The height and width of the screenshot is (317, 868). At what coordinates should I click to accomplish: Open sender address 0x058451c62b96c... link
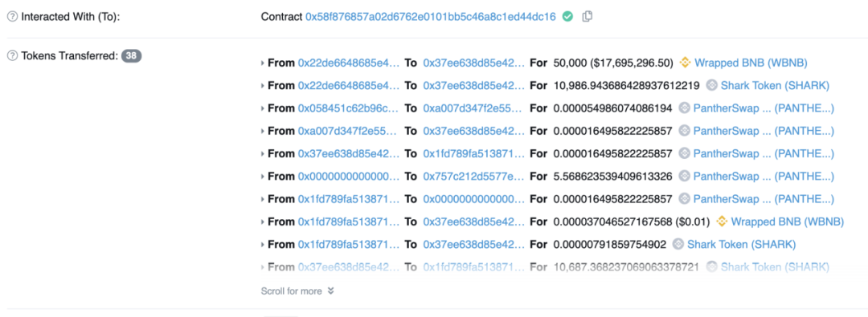(x=348, y=108)
